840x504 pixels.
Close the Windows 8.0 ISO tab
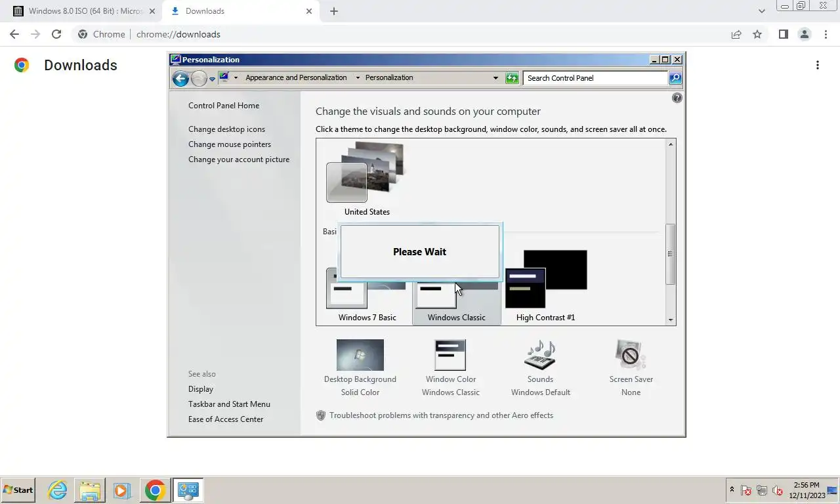[152, 11]
